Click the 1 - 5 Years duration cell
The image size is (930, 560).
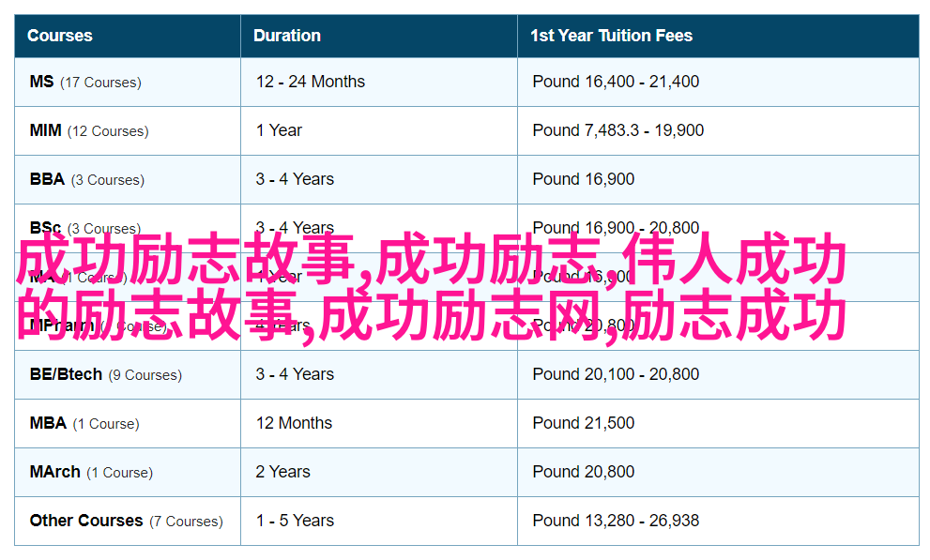click(295, 521)
